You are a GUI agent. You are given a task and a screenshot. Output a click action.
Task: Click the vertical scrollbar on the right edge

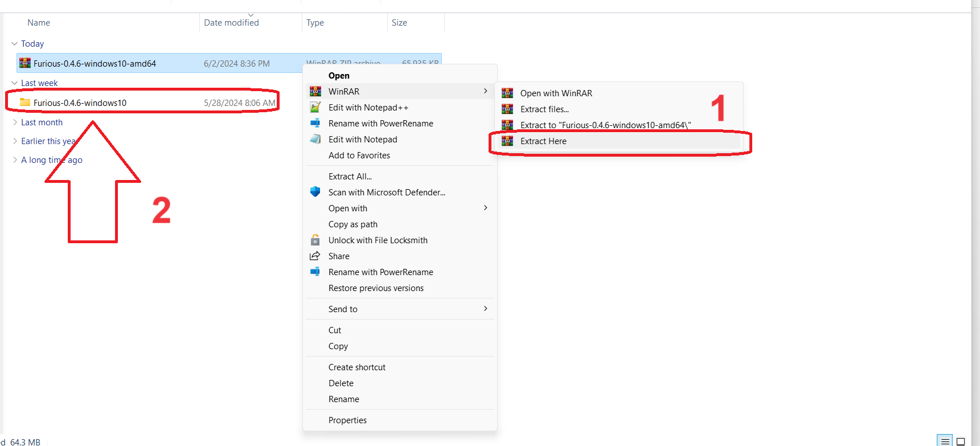click(975, 222)
